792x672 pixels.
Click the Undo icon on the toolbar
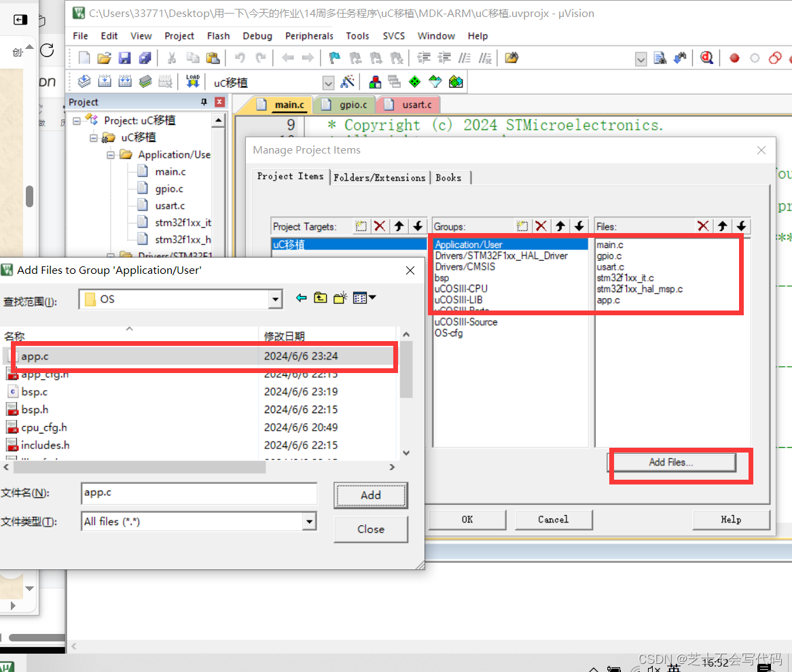238,58
